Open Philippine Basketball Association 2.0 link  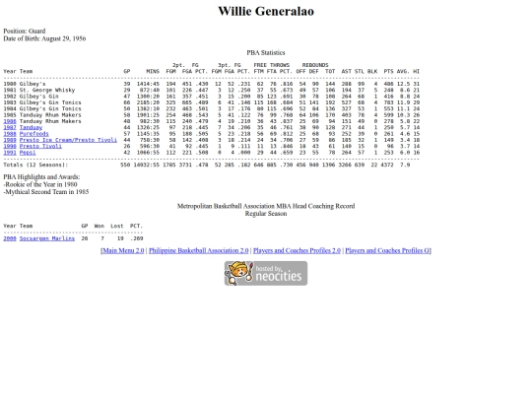click(198, 251)
